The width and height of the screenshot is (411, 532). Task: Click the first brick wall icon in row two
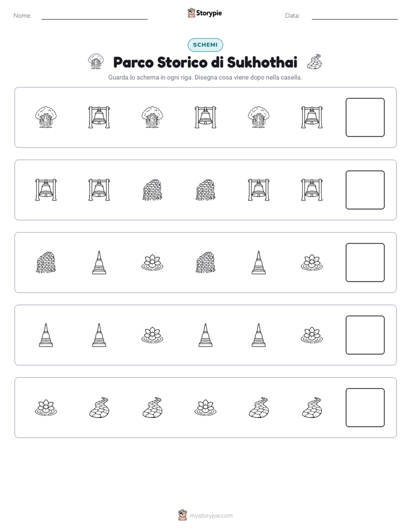[153, 190]
